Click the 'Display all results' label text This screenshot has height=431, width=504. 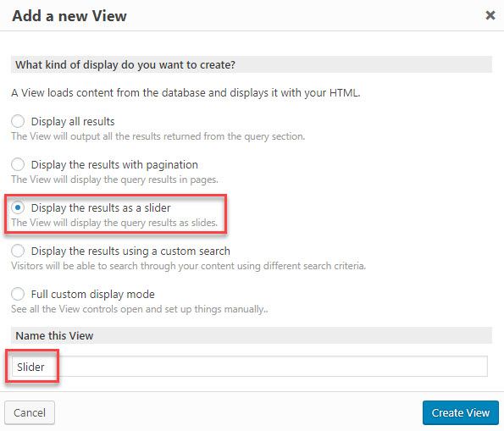(x=73, y=121)
